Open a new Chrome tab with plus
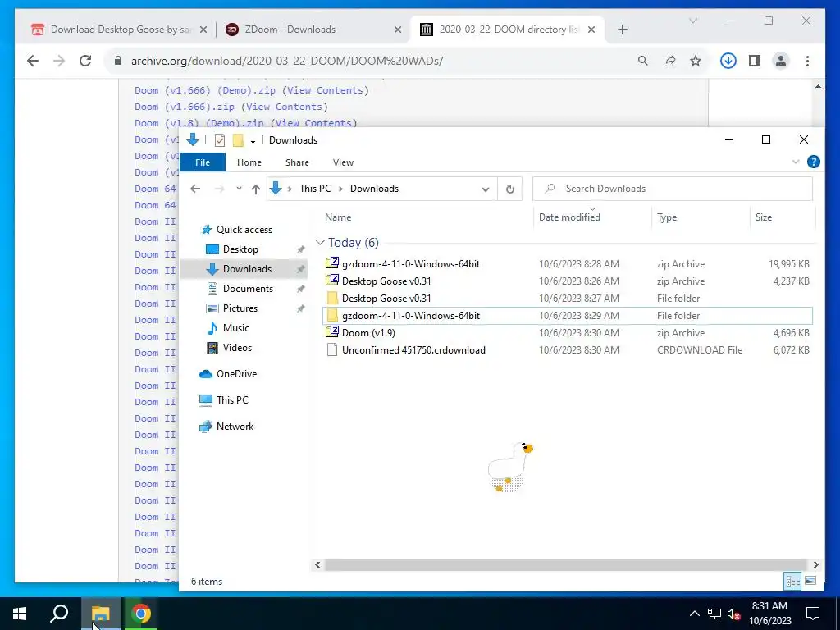This screenshot has width=840, height=630. coord(622,30)
